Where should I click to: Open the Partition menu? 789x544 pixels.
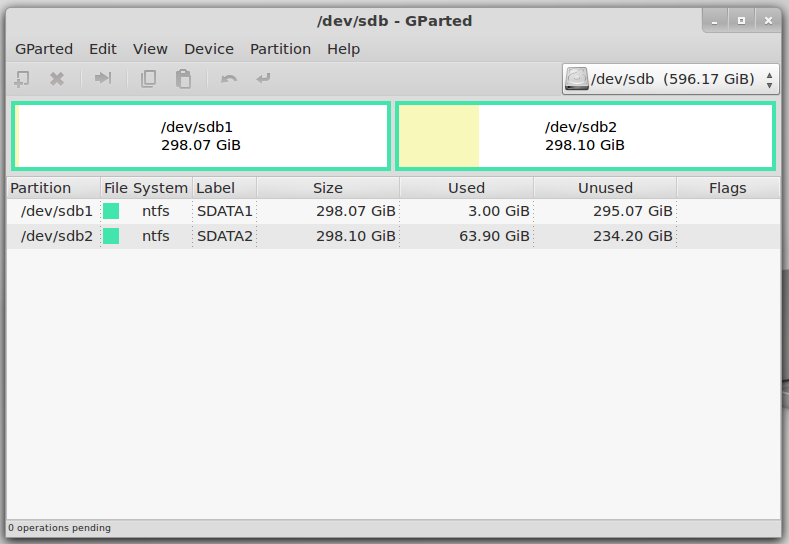[280, 49]
